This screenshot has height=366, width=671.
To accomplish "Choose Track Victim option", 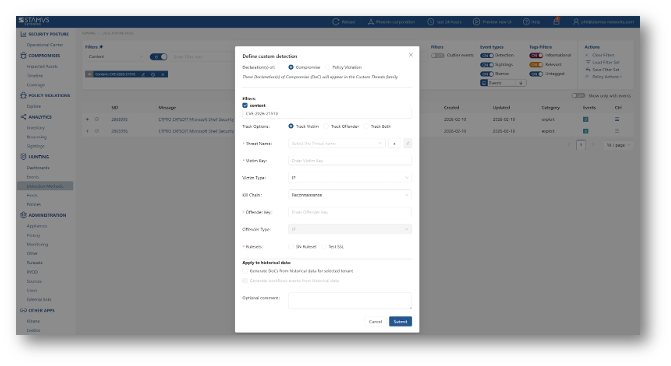I will coord(291,126).
